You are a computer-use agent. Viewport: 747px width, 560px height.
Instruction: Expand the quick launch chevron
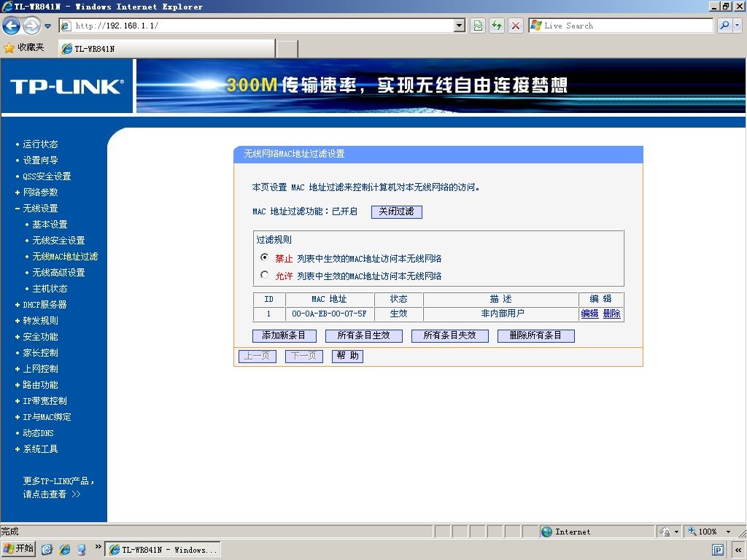click(x=98, y=547)
